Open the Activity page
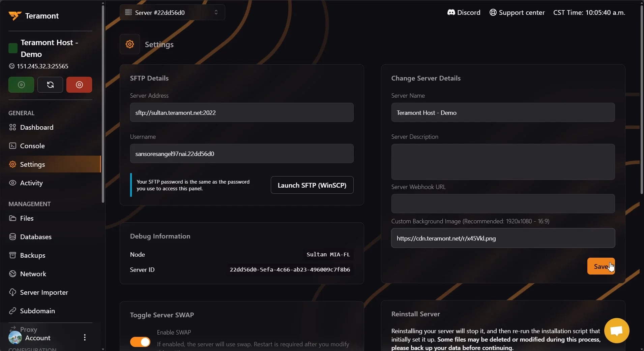Screen dimensions: 644x351 pos(51,183)
